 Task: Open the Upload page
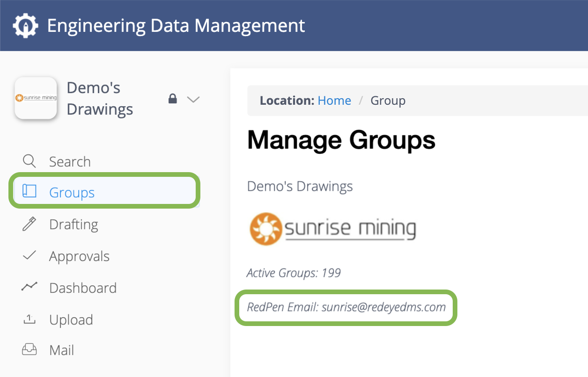click(71, 320)
